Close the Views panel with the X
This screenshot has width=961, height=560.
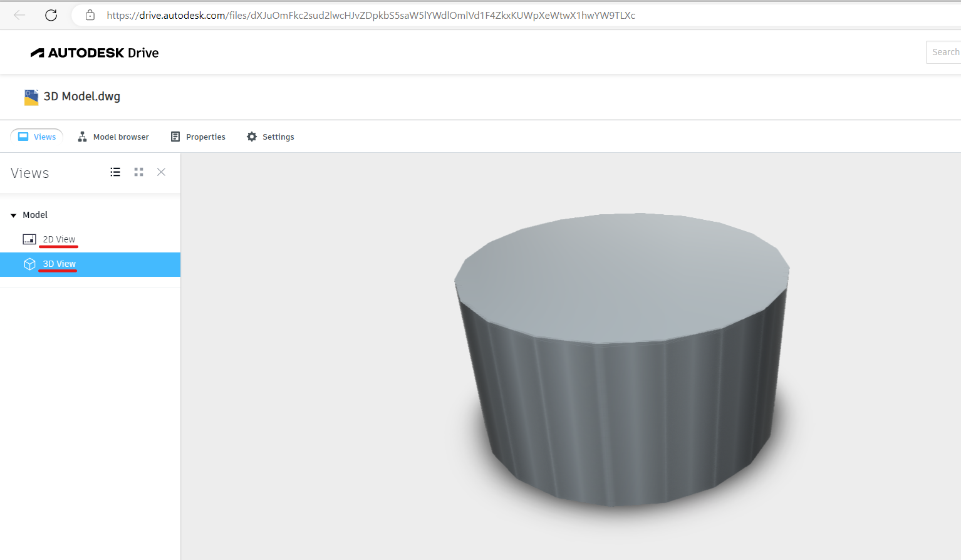161,172
